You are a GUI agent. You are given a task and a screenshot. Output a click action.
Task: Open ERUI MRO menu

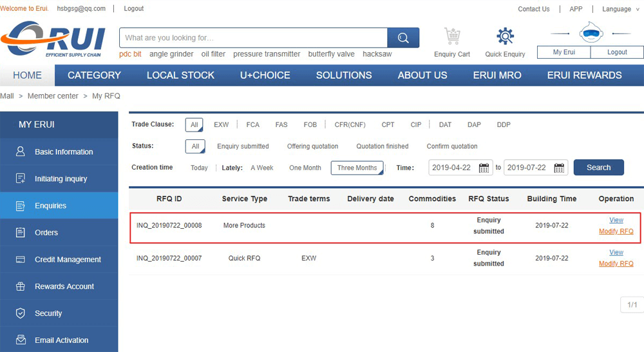pos(497,75)
